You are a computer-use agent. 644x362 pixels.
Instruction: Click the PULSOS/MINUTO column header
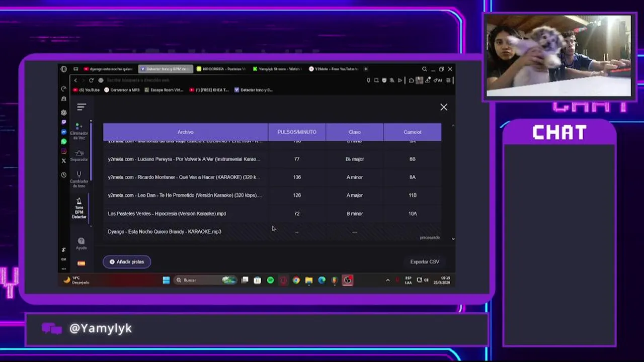(297, 132)
